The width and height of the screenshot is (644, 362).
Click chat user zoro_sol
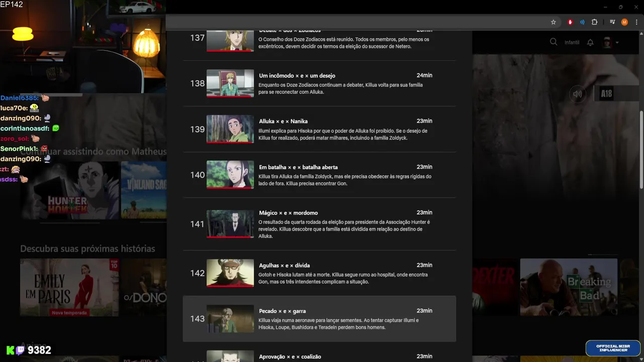14,138
